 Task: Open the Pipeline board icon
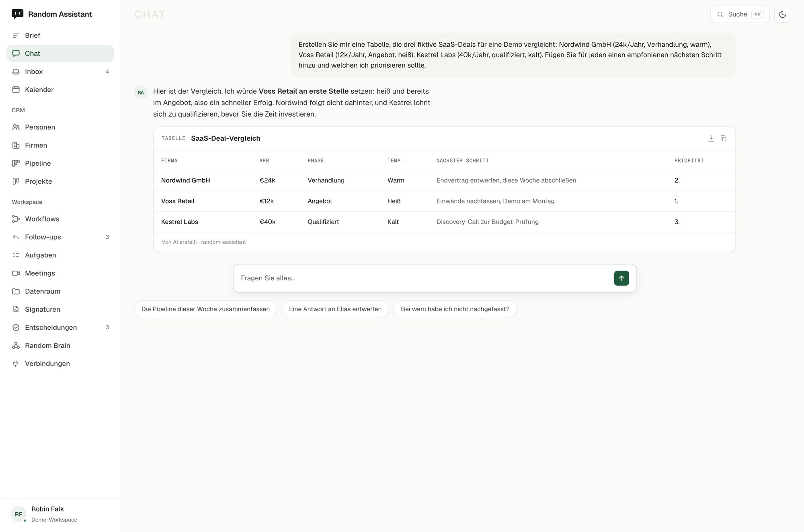(x=16, y=163)
